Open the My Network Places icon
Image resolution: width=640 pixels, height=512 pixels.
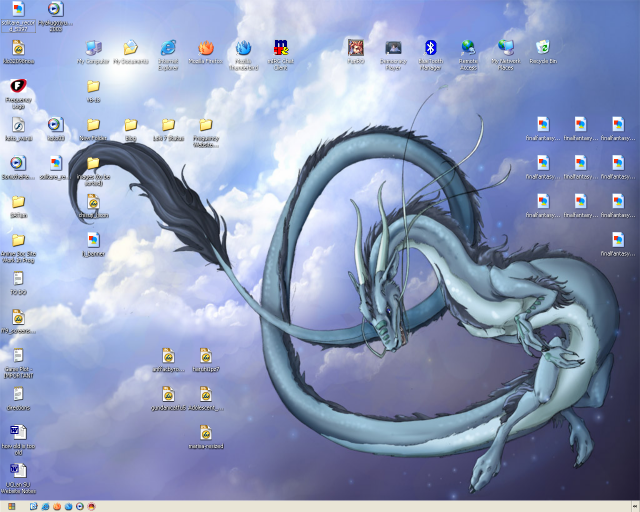coord(506,55)
